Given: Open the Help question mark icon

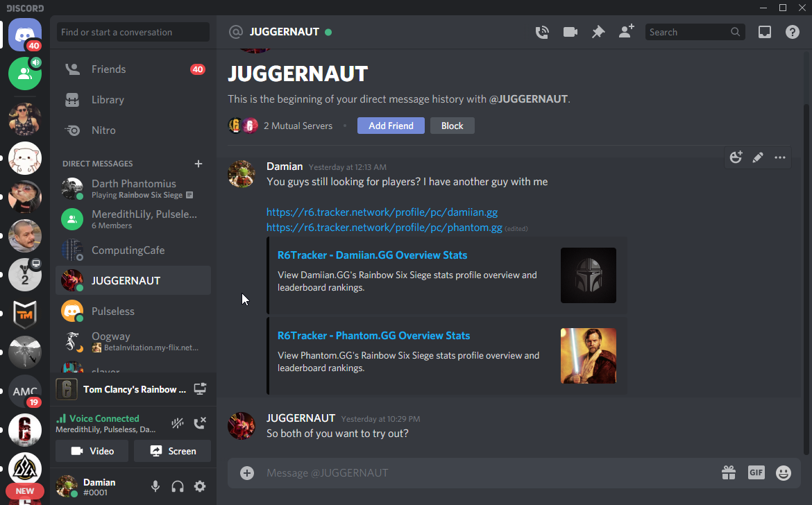Looking at the screenshot, I should [792, 32].
